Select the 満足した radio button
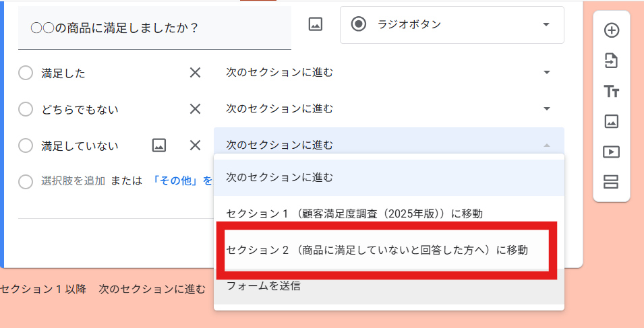This screenshot has width=644, height=328. click(x=26, y=73)
